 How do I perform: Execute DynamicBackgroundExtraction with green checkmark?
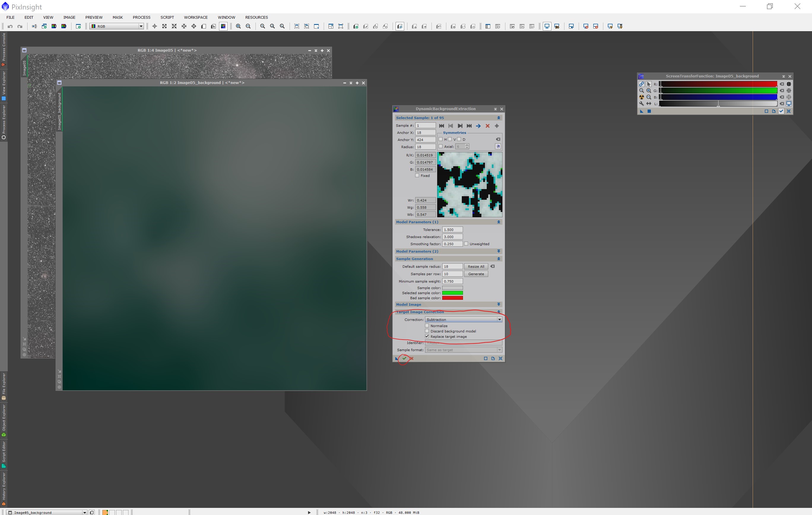coord(404,358)
